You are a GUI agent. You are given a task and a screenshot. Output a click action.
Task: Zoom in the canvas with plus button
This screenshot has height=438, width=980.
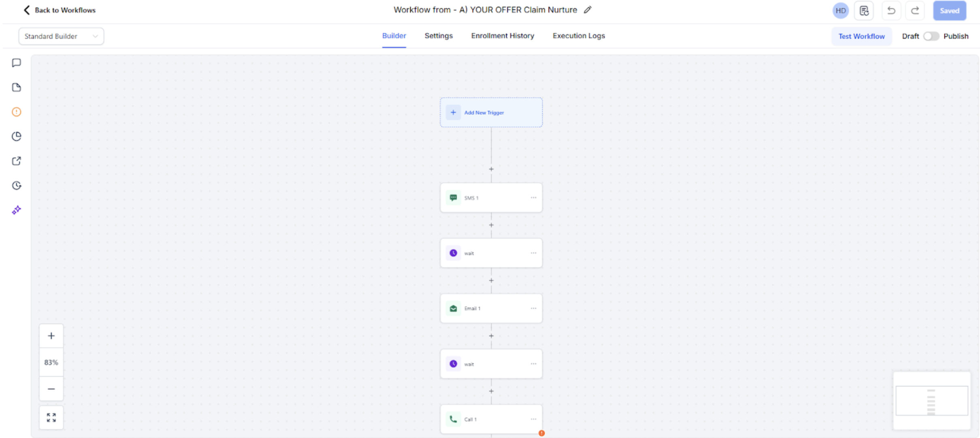tap(51, 336)
